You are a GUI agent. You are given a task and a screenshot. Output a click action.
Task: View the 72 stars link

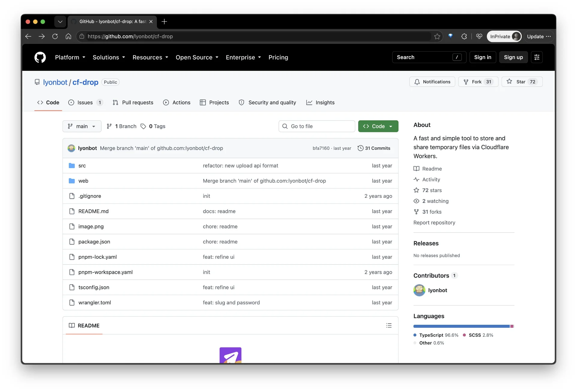tap(428, 190)
